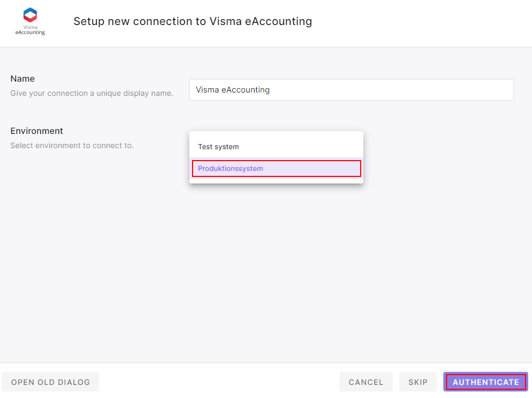The image size is (532, 398).
Task: Skip the authentication step
Action: click(418, 382)
